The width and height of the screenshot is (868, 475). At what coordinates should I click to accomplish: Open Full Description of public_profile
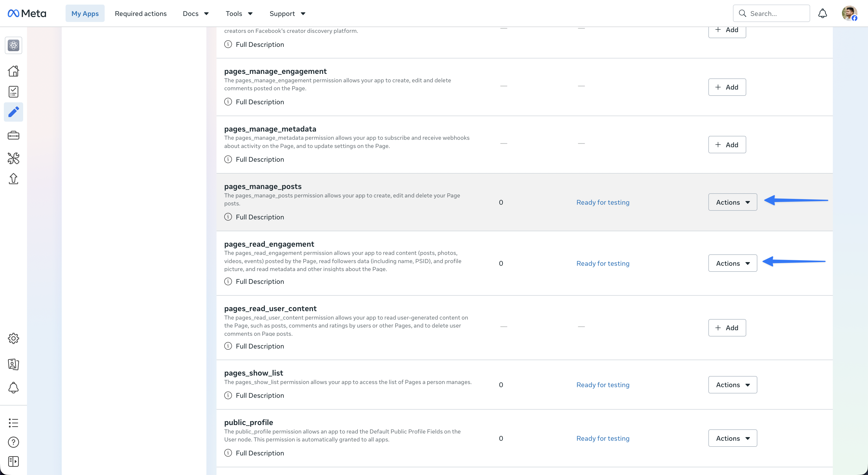254,453
